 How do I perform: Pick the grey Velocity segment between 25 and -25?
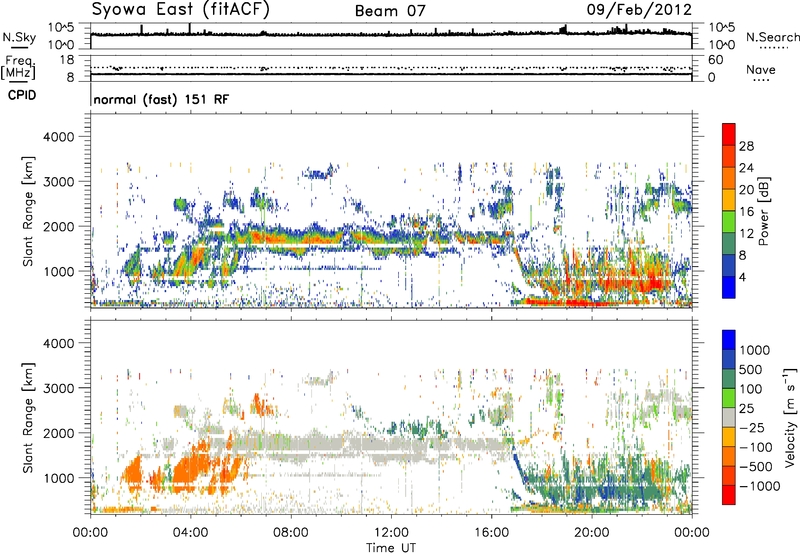729,418
